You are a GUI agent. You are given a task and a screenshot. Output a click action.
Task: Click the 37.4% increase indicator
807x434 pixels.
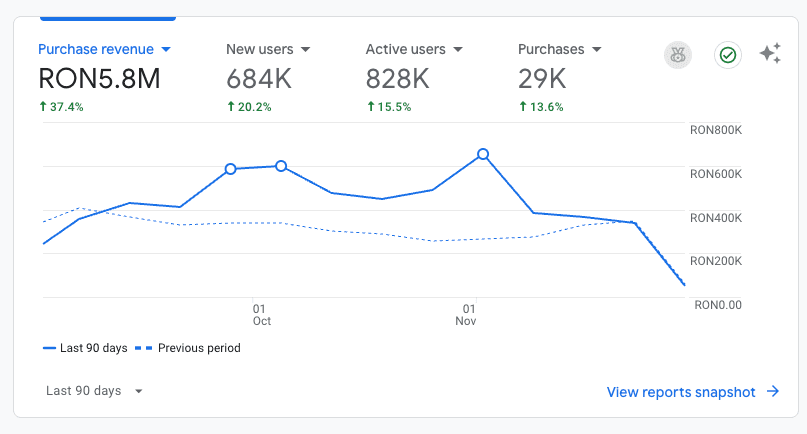coord(61,107)
